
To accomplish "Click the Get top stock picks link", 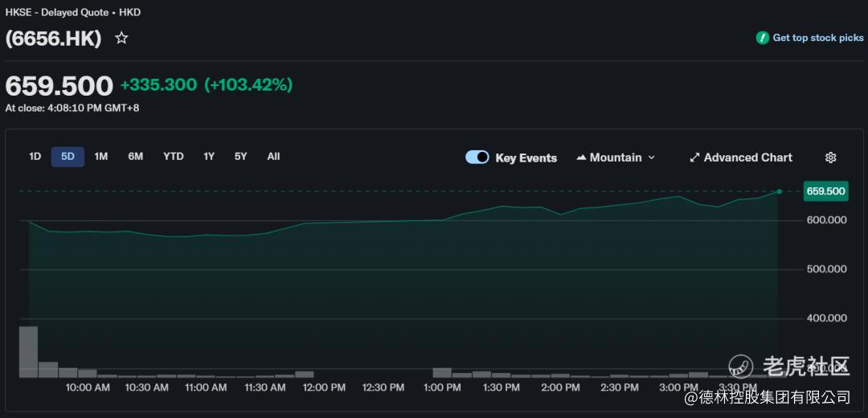I will [x=817, y=38].
